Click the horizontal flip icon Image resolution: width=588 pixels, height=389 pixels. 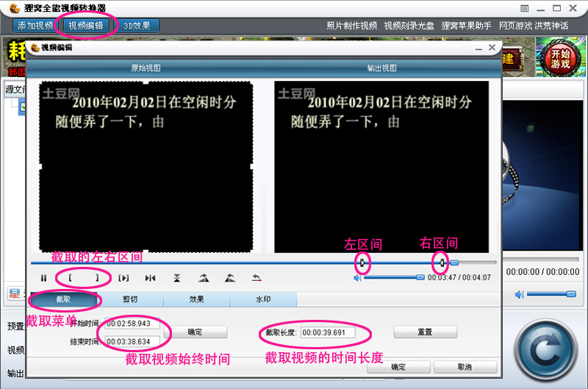[x=150, y=278]
